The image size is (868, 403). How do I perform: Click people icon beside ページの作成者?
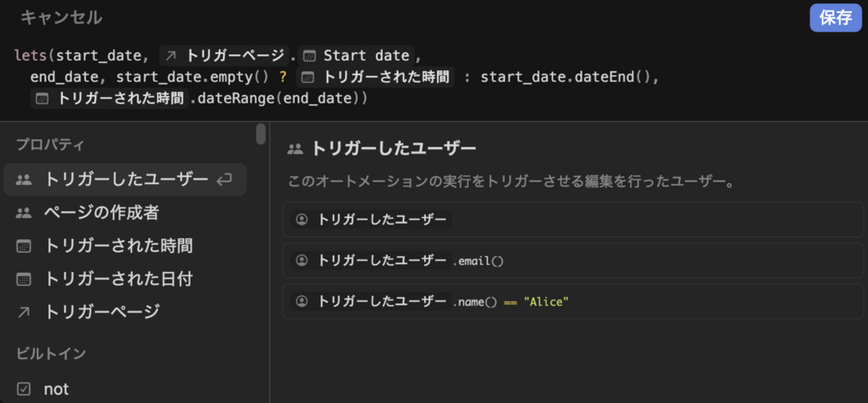tap(23, 213)
